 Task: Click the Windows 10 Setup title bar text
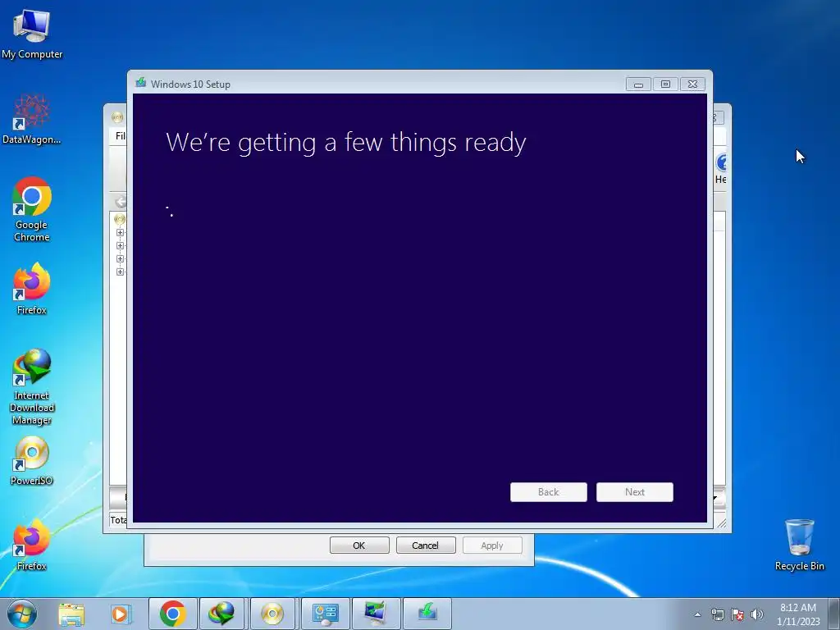click(x=190, y=84)
